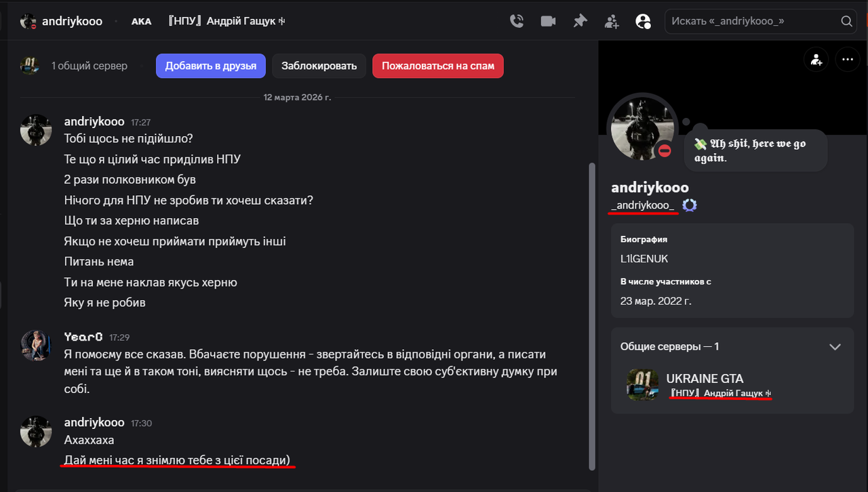The width and height of the screenshot is (868, 492).
Task: Click the search magnifier icon
Action: [x=846, y=21]
